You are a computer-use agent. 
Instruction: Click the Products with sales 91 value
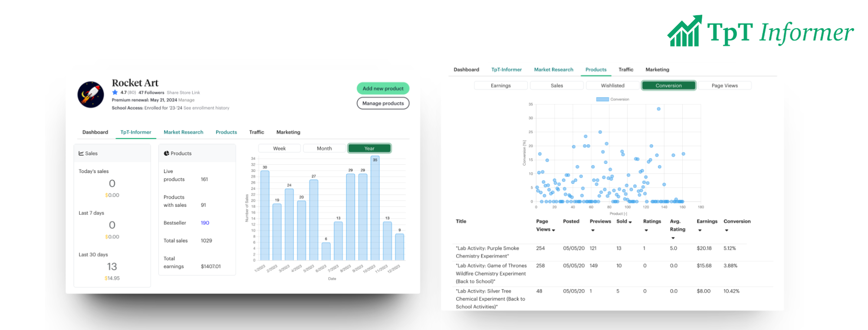coord(203,205)
